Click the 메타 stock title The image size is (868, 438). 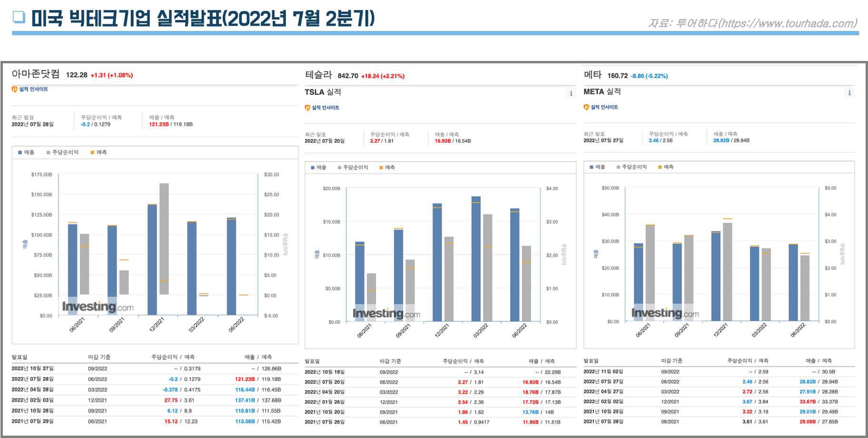tap(593, 75)
